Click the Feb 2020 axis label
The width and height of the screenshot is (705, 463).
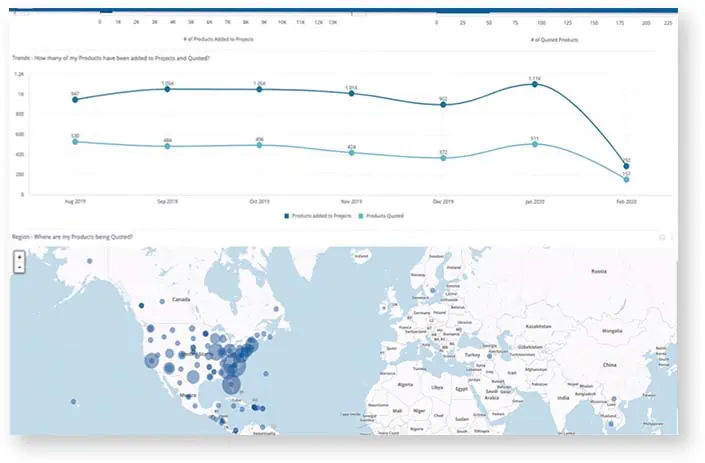click(x=626, y=202)
